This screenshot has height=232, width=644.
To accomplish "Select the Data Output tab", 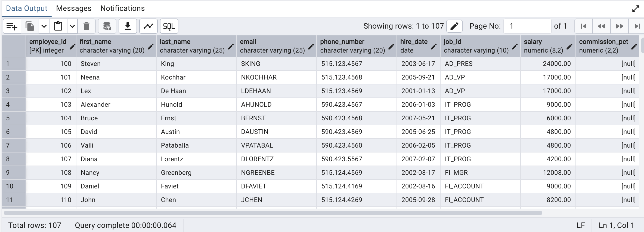I will 27,8.
